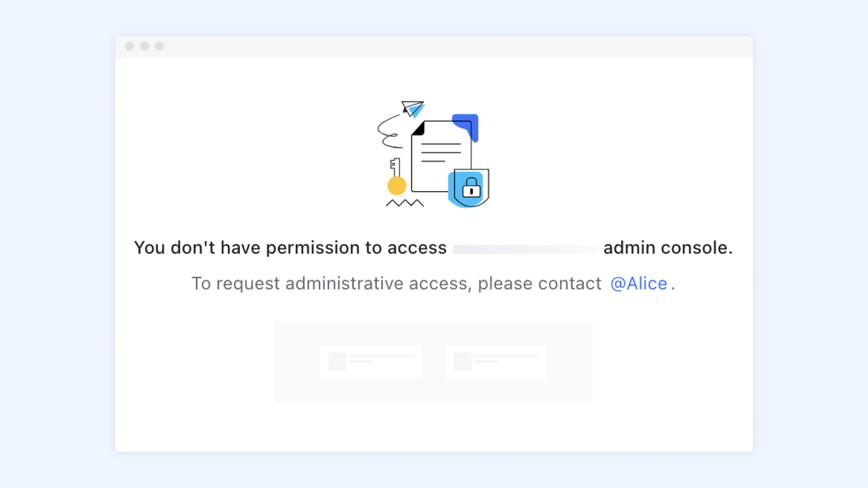Click the curly squiggle line illustration
Viewport: 868px width, 488px height.
tap(389, 131)
